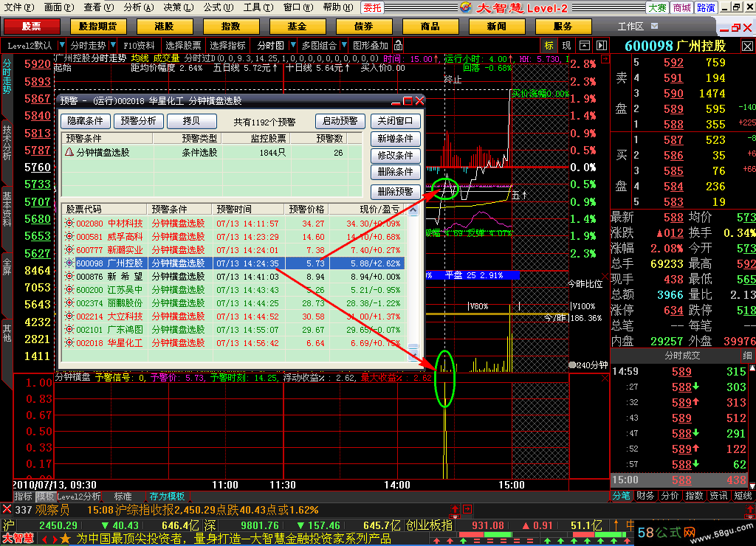This screenshot has width=756, height=546.
Task: Close the 600098 广州控股 quote panel
Action: coord(747,46)
